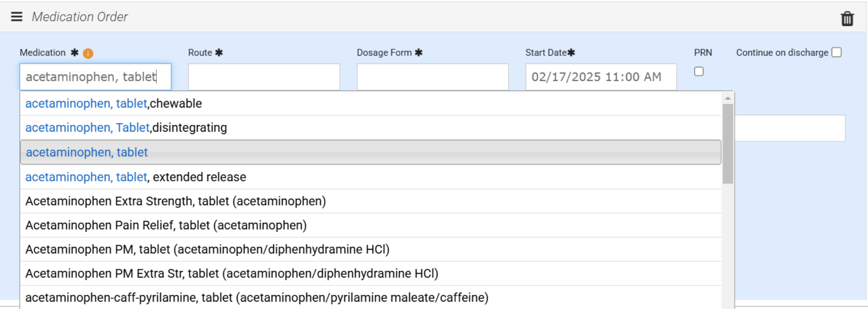Image resolution: width=868 pixels, height=309 pixels.
Task: Enable the PRN checkbox
Action: tap(698, 72)
